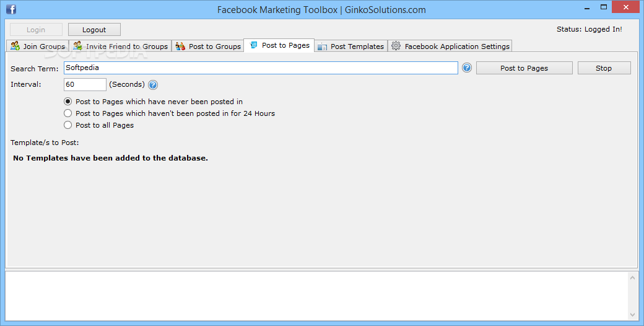
Task: Click the Facebook logo in the title bar
Action: pos(11,9)
